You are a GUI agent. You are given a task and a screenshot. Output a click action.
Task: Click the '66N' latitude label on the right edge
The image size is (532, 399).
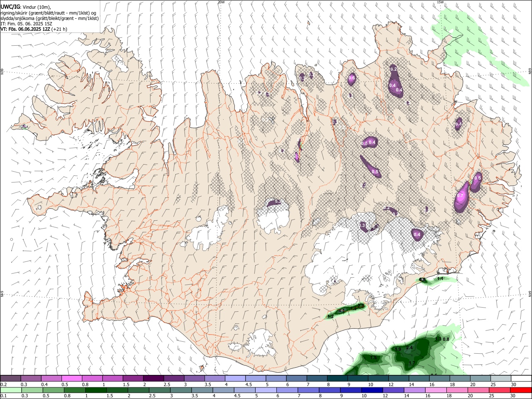pos(530,71)
